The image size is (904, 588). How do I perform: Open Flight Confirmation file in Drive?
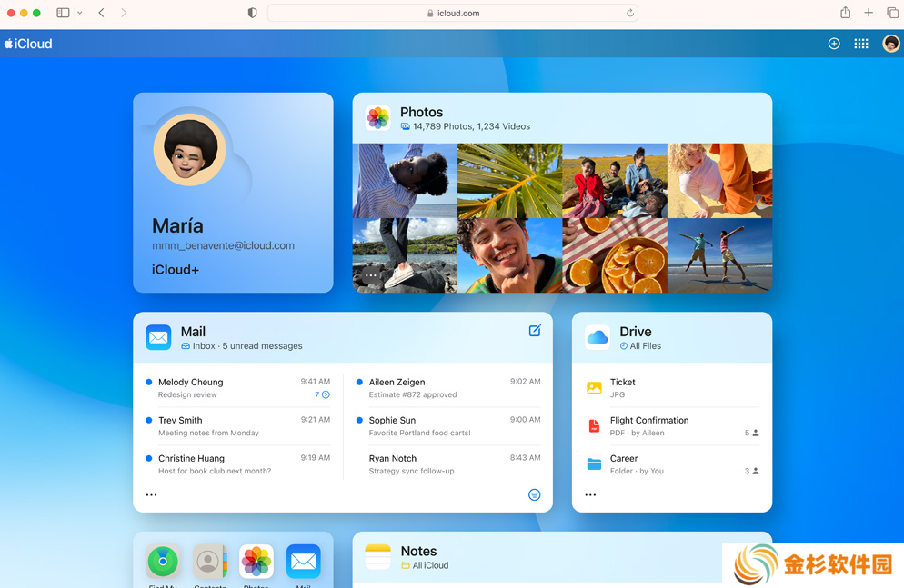(x=672, y=426)
